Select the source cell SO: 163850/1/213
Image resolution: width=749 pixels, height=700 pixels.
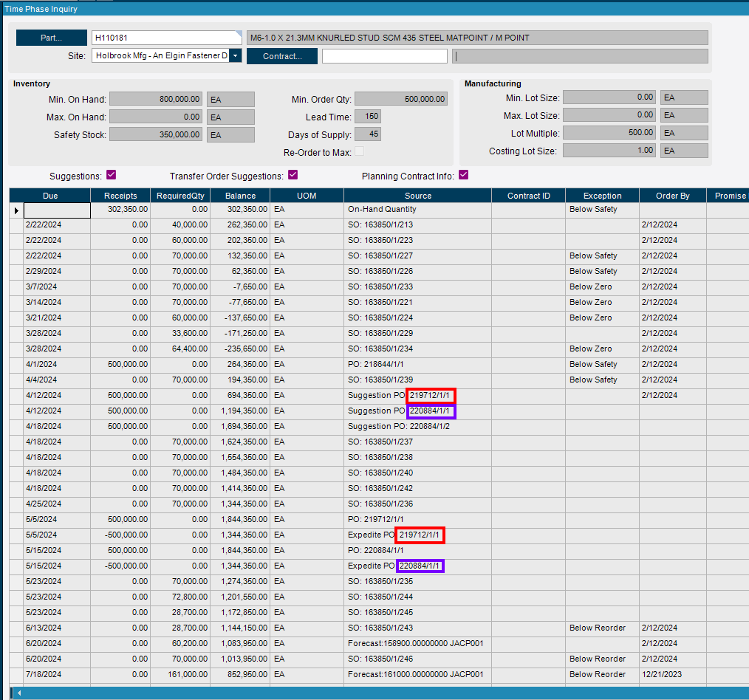417,224
